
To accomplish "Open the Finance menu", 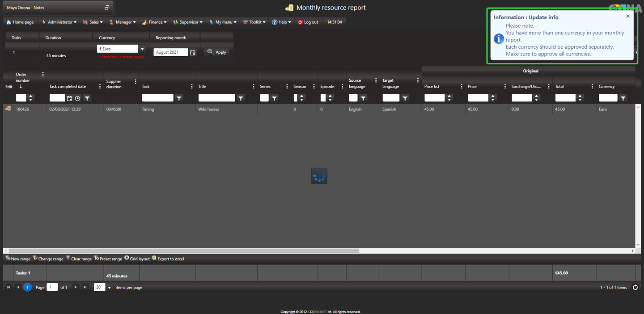I will pyautogui.click(x=155, y=22).
